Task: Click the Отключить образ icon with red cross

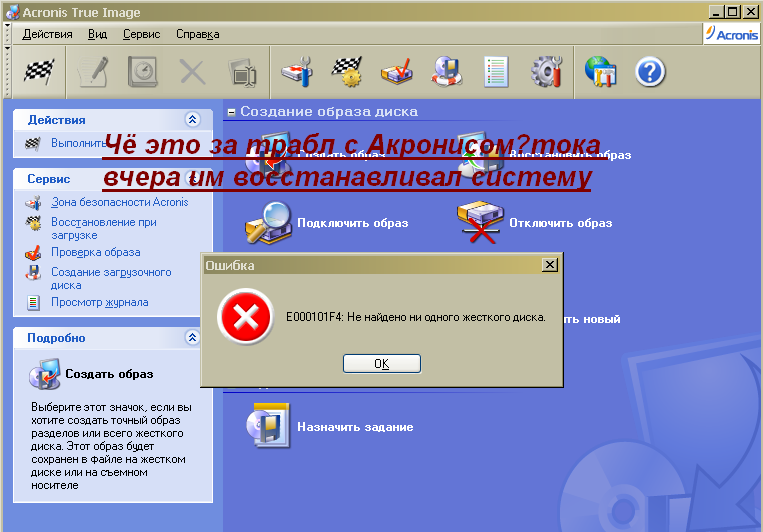Action: point(480,222)
